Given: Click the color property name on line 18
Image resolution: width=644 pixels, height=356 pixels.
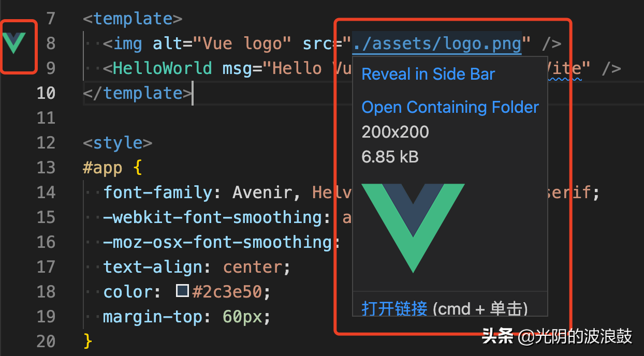Looking at the screenshot, I should [128, 292].
